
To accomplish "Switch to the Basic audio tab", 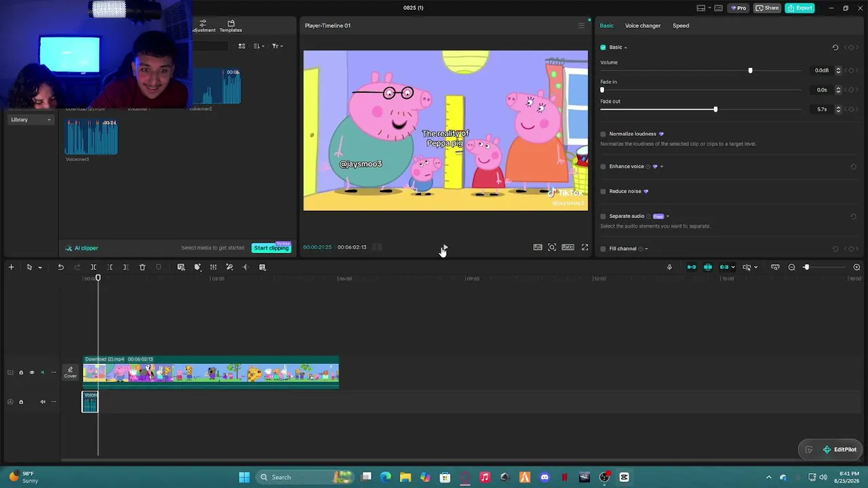I will point(606,26).
